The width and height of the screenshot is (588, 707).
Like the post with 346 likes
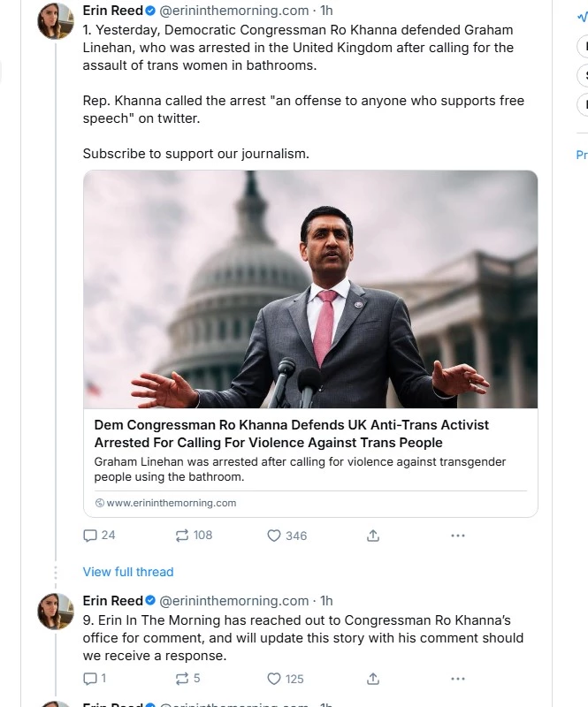(274, 535)
